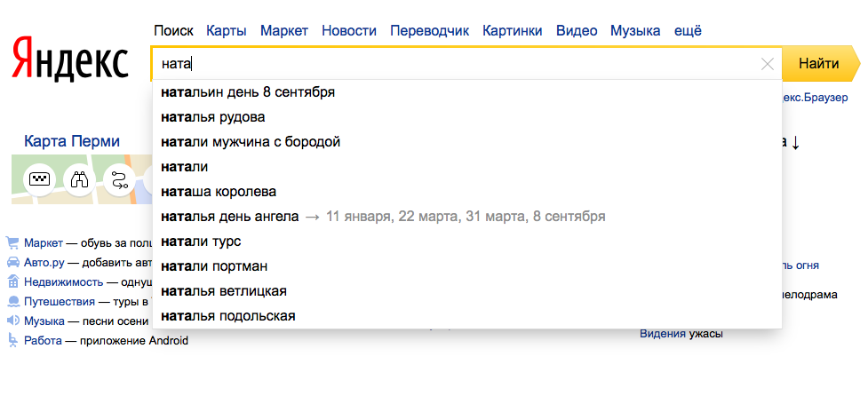Click the Perm map thumbnail
The image size is (868, 396).
[x=82, y=179]
